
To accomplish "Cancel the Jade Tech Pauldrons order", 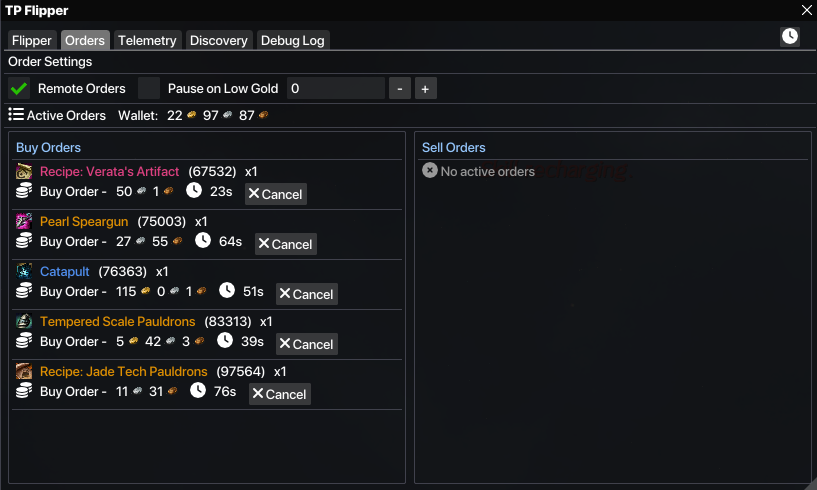I will click(279, 394).
